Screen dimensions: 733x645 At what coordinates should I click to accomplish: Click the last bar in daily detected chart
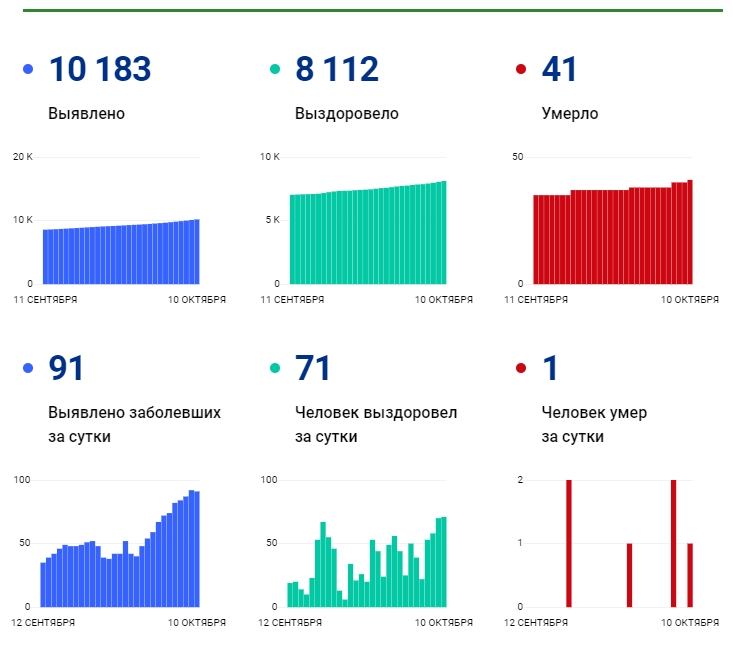[197, 549]
